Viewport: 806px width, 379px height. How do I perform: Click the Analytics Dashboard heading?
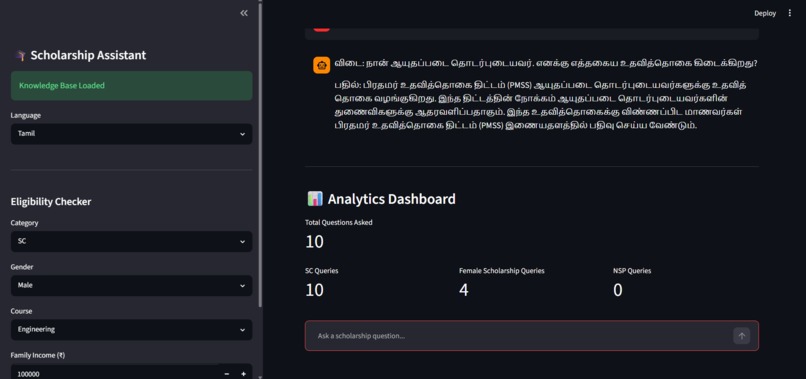[x=391, y=199]
